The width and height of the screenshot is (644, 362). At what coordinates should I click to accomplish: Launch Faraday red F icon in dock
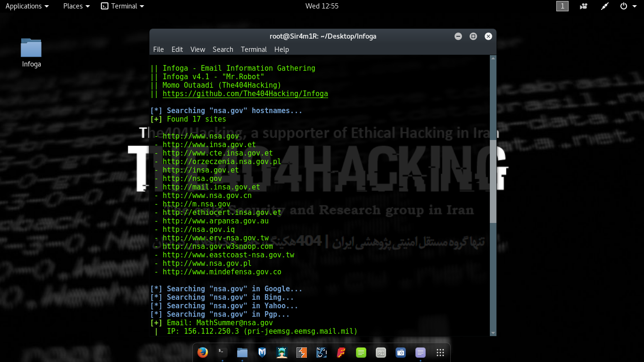(341, 353)
